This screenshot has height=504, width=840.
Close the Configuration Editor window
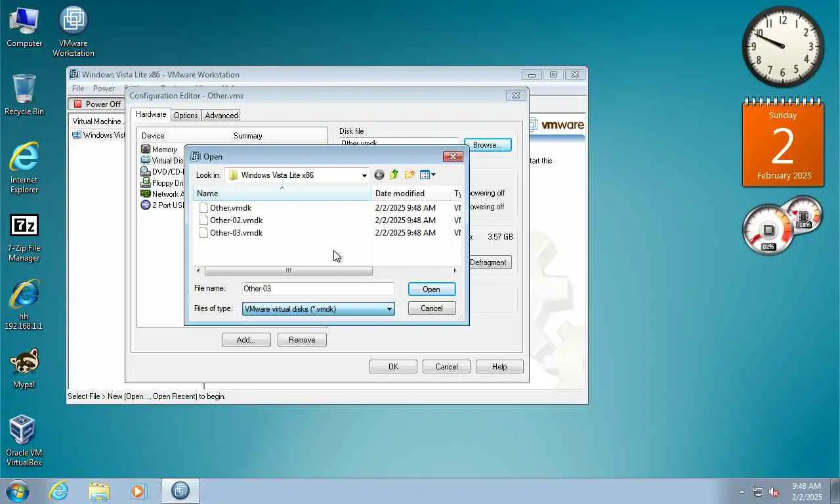pos(516,95)
